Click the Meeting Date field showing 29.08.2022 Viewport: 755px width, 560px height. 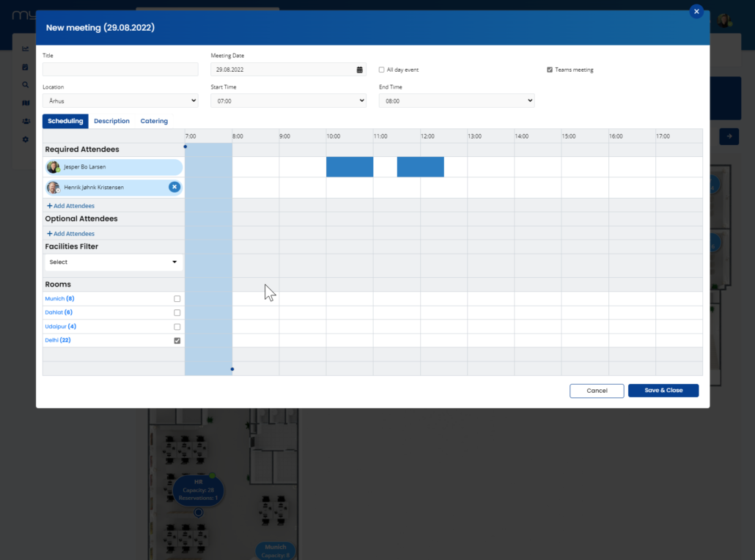click(288, 70)
